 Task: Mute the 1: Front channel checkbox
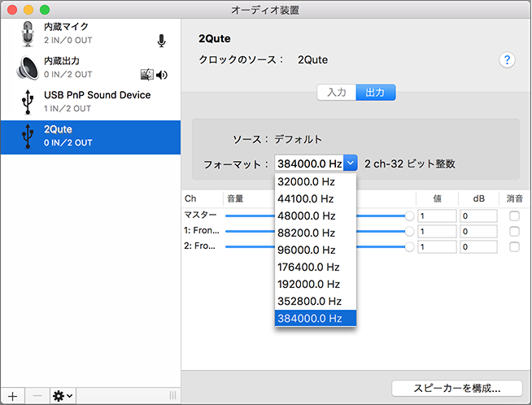point(514,231)
